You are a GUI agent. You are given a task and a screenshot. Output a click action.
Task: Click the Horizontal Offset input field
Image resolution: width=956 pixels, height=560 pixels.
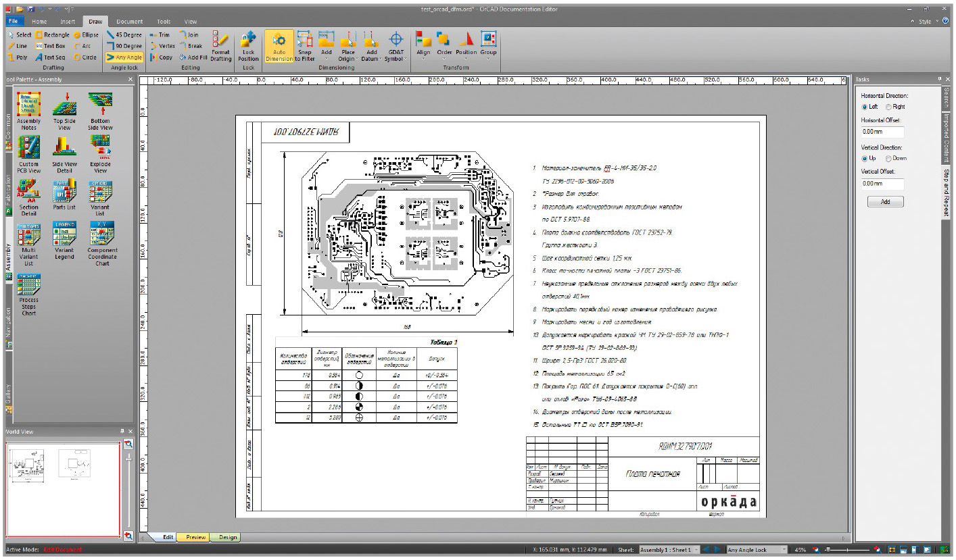882,132
